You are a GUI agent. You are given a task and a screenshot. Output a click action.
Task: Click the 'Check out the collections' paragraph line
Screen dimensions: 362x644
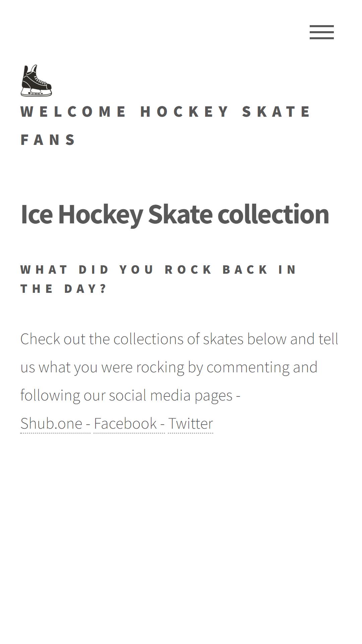pos(179,339)
